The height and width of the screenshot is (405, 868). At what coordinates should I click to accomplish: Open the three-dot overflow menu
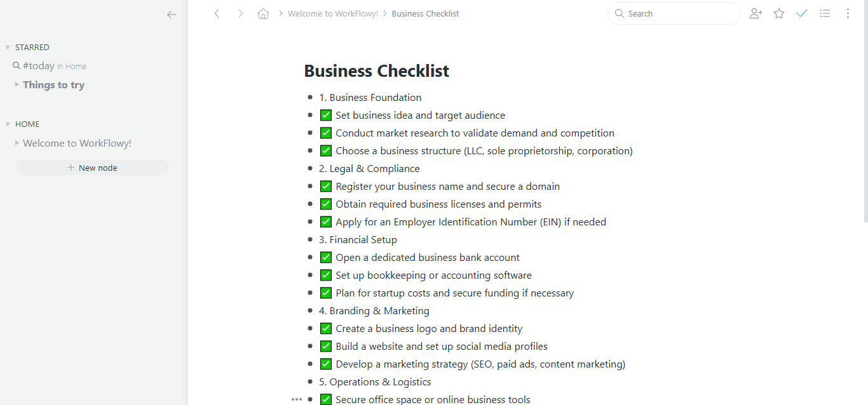[848, 13]
